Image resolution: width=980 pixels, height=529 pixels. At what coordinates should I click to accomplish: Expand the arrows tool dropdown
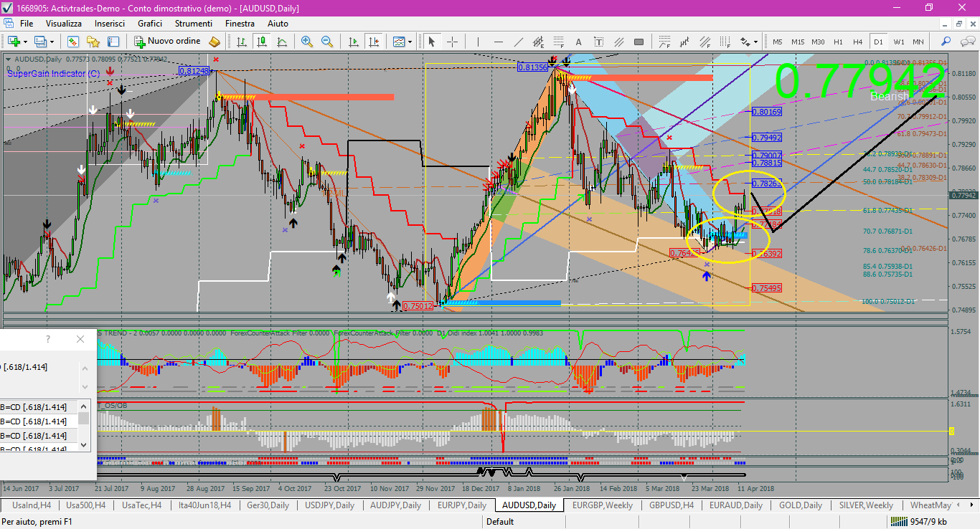click(x=755, y=42)
